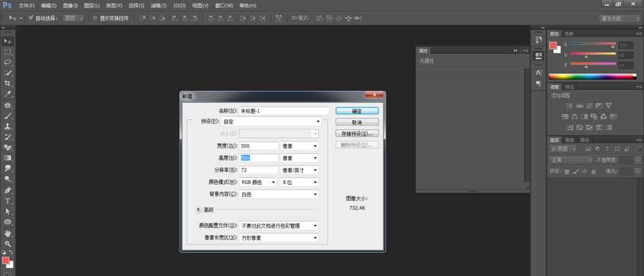Image resolution: width=644 pixels, height=276 pixels.
Task: Select the Crop tool
Action: tap(8, 84)
